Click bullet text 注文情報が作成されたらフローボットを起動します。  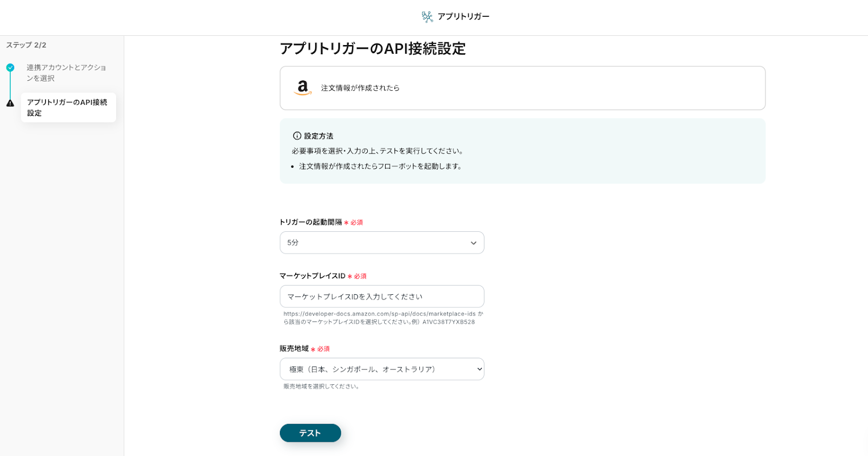pyautogui.click(x=381, y=166)
